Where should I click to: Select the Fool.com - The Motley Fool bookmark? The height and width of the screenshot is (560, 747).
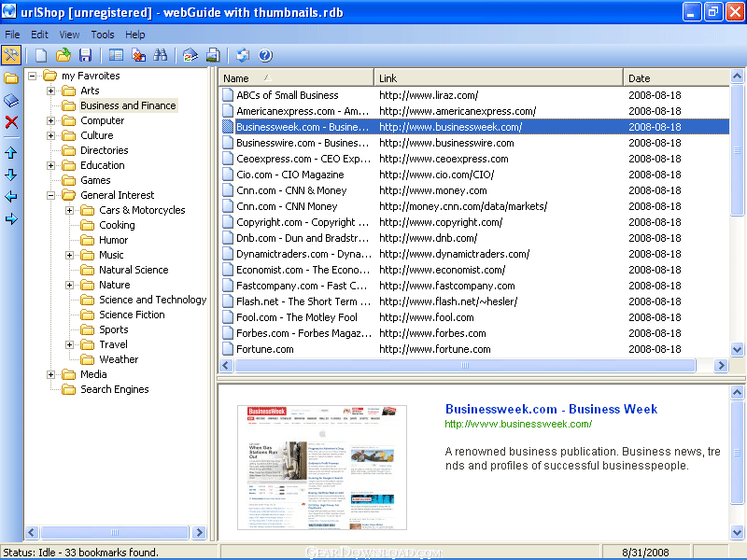(297, 317)
